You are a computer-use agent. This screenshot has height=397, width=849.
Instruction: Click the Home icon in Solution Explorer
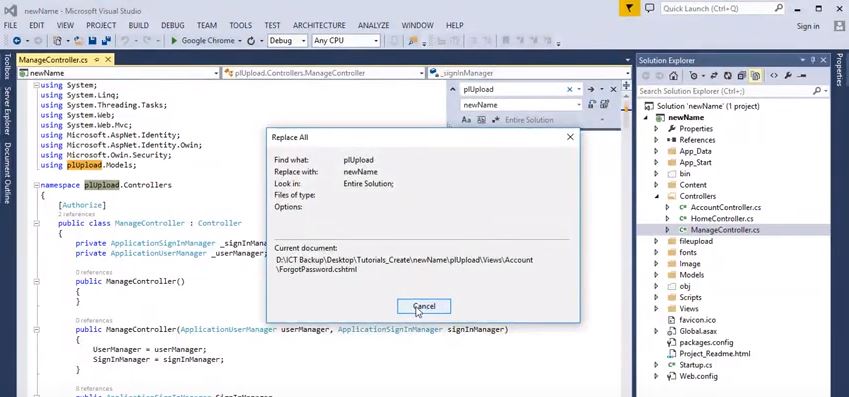coord(673,76)
